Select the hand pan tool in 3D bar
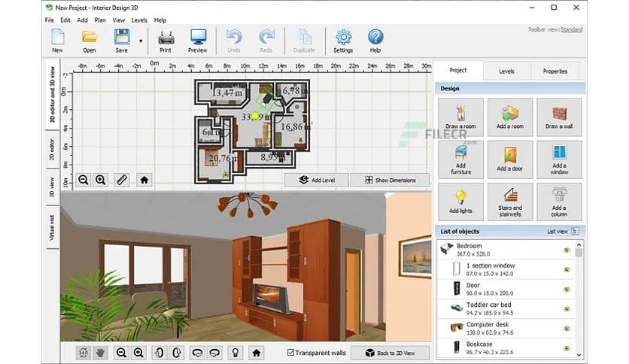The height and width of the screenshot is (364, 629). click(x=100, y=353)
